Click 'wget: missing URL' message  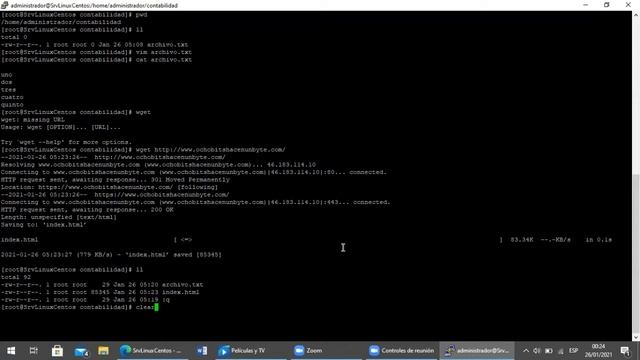click(33, 120)
